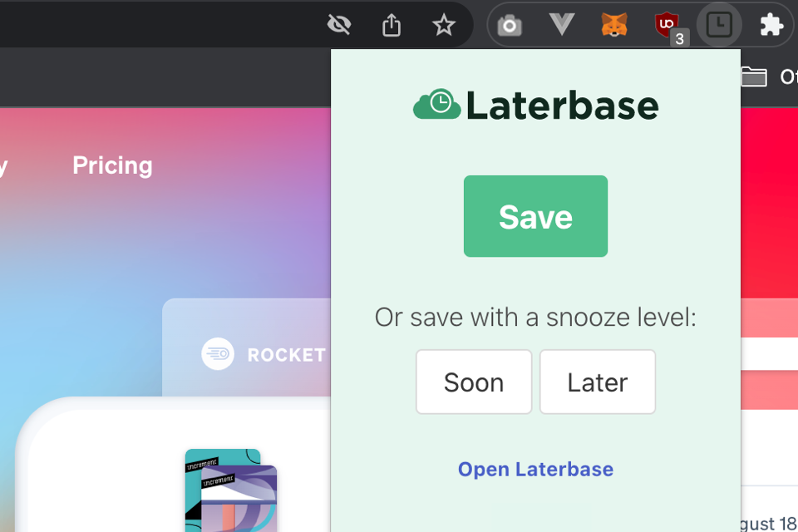Open the MetaMask fox extension

(x=613, y=25)
